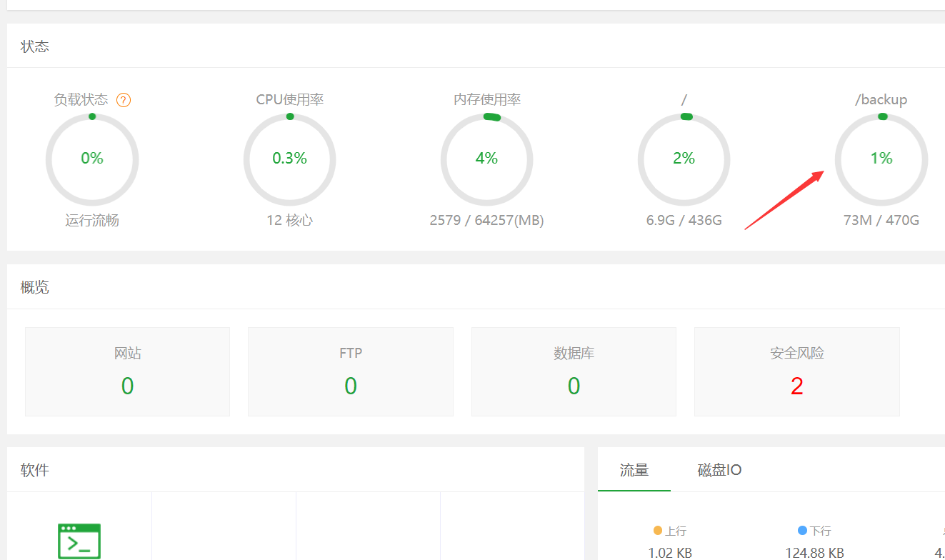
Task: Open the 网站 overview card
Action: [127, 371]
